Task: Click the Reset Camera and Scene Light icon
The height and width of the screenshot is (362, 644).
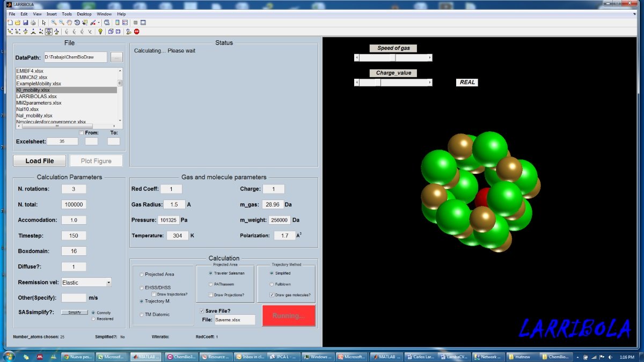Action: click(128, 31)
